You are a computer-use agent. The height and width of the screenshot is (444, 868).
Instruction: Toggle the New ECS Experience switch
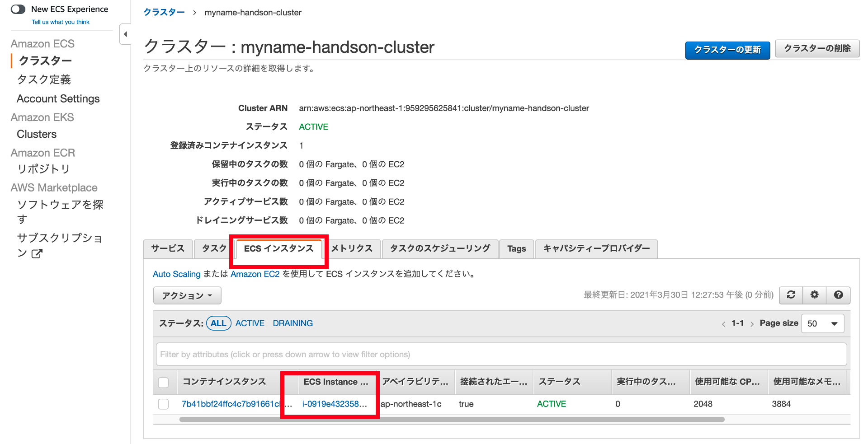pyautogui.click(x=18, y=9)
